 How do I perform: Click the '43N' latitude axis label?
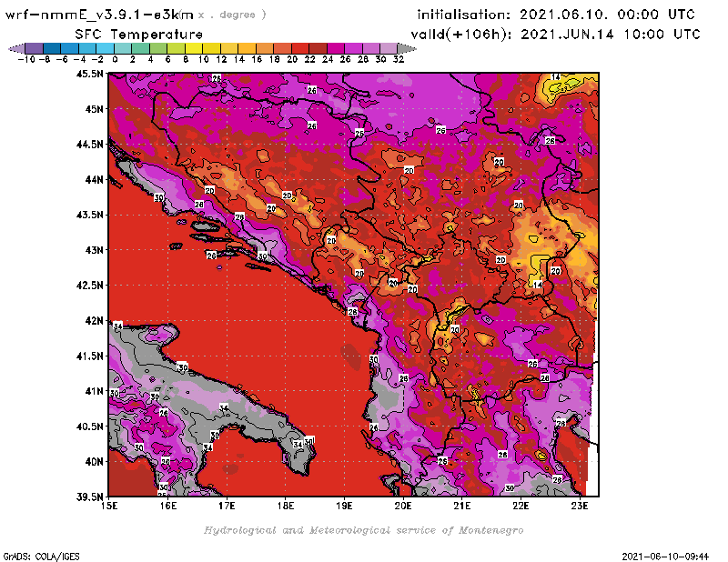pyautogui.click(x=94, y=250)
